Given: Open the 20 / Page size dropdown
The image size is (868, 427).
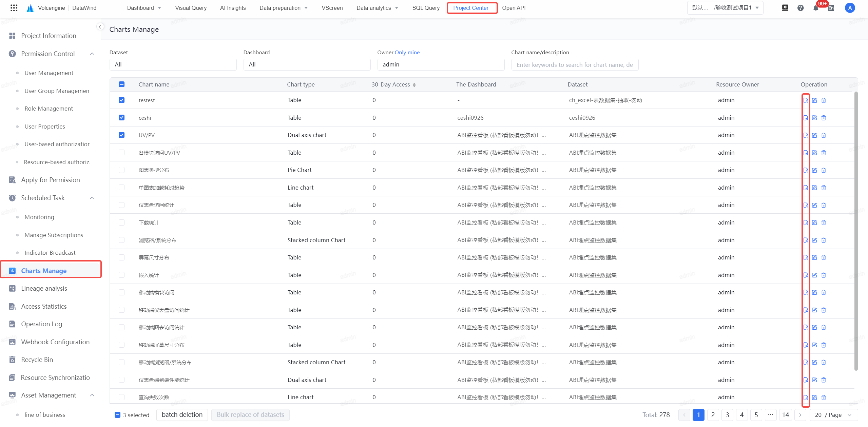Looking at the screenshot, I should tap(833, 415).
